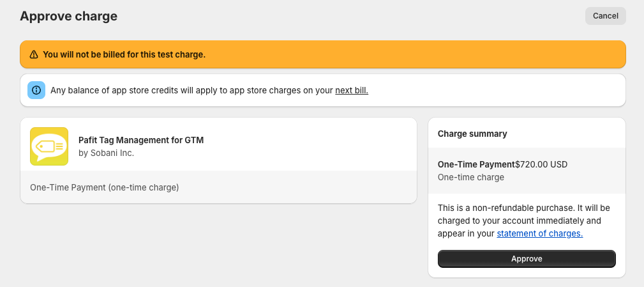Approve the one-time charge
Viewport: 644px width, 287px height.
tap(527, 259)
